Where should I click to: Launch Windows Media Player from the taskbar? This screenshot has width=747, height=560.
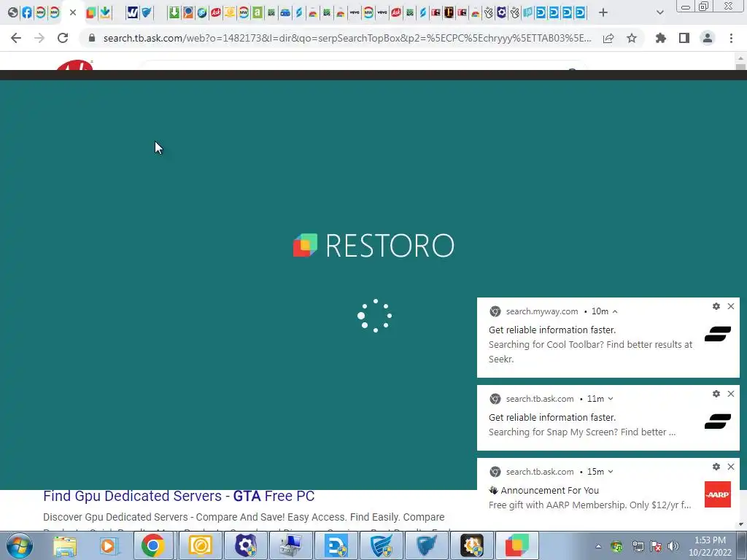[x=108, y=545]
